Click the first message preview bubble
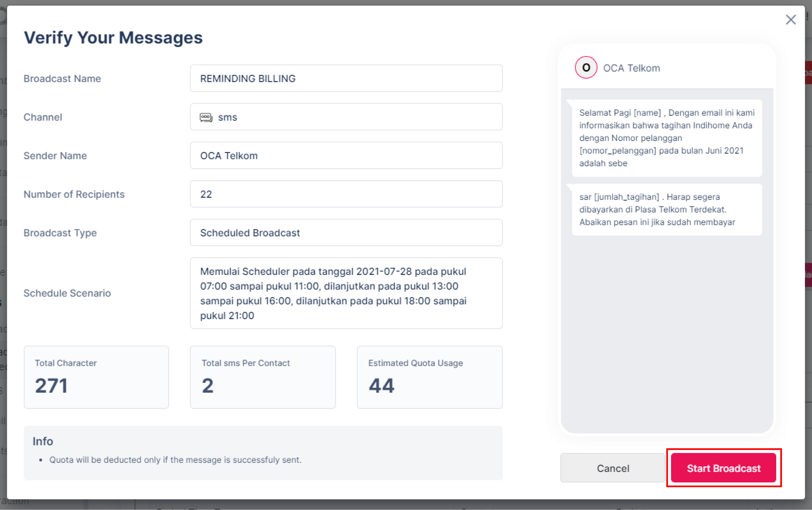 (666, 138)
